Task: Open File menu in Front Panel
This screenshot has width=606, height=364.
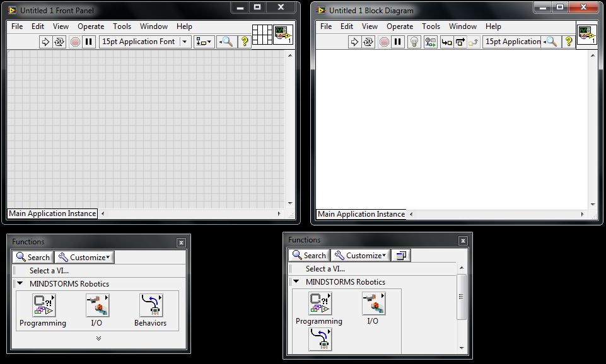Action: pos(17,26)
